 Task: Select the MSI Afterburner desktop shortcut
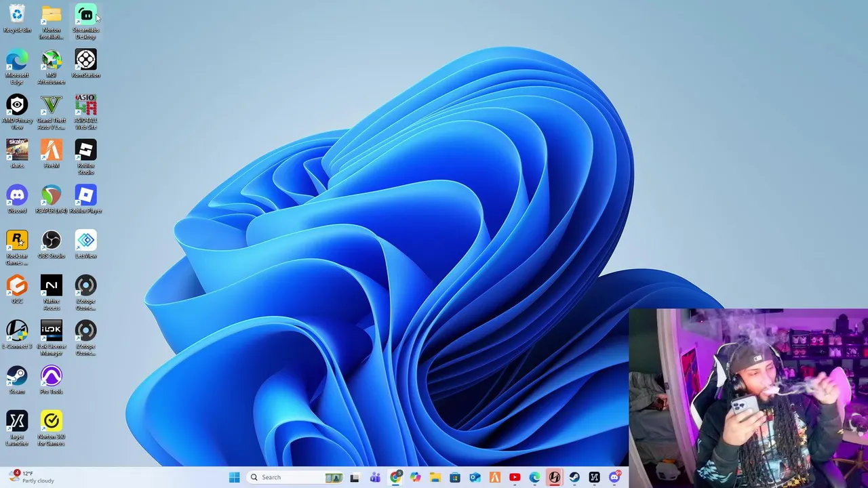pyautogui.click(x=52, y=66)
